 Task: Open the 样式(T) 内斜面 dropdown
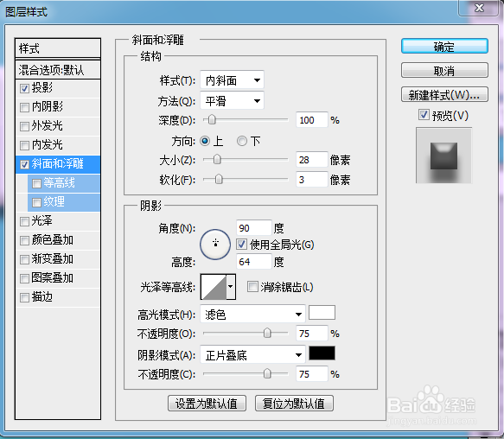(x=232, y=80)
